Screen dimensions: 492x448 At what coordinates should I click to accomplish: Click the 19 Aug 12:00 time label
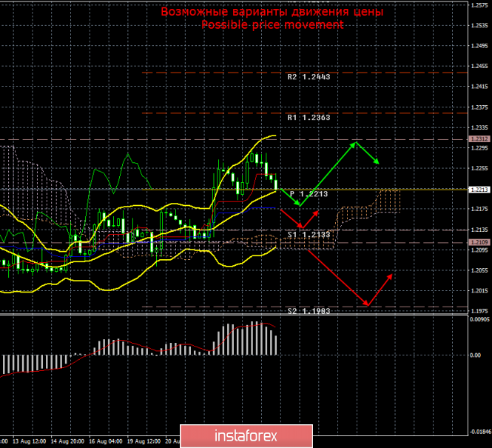144,441
